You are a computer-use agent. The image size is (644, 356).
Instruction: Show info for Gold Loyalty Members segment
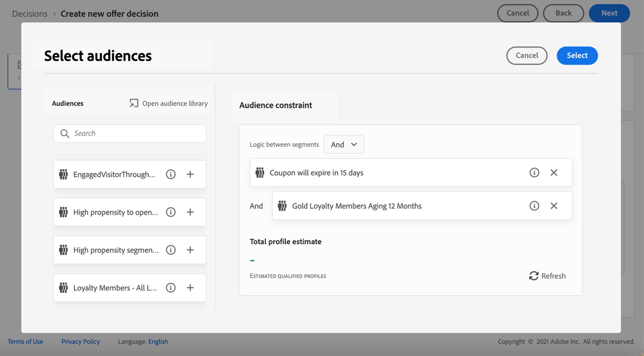(x=534, y=206)
